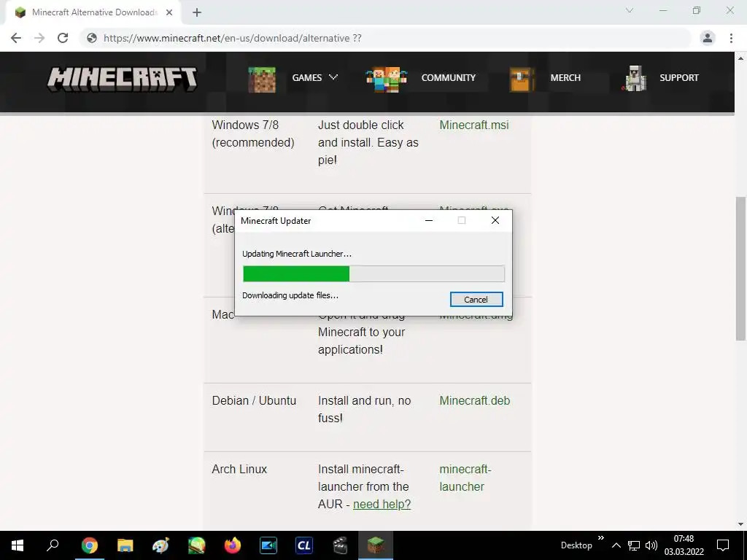Viewport: 747px width, 560px height.
Task: Open the Chrome three-dot menu
Action: point(731,38)
